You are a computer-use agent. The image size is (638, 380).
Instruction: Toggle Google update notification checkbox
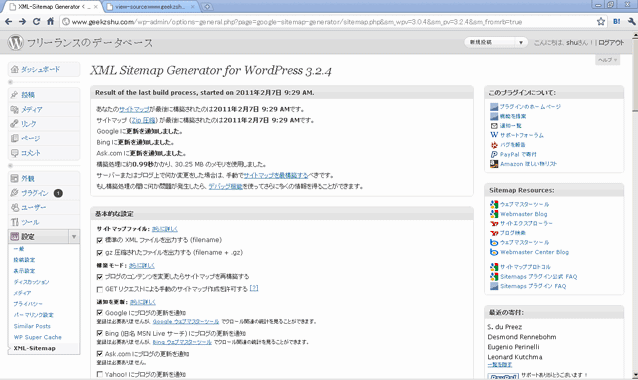(x=100, y=313)
